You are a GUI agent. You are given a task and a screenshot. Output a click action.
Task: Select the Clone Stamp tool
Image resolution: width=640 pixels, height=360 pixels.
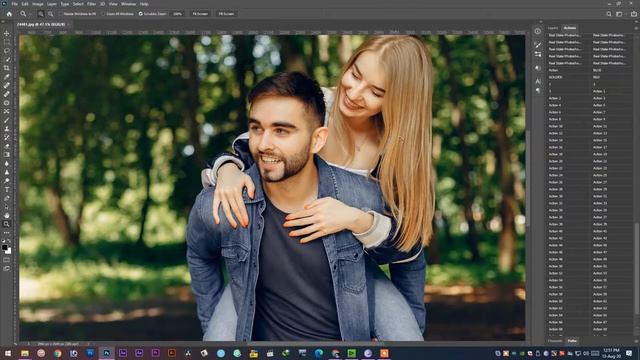(7, 129)
